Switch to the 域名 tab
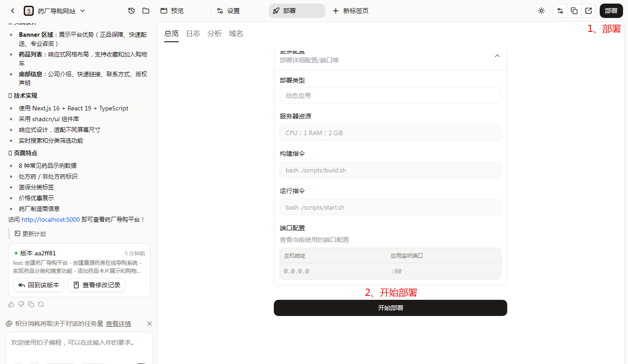Screen dimensions: 628x364 tap(236, 34)
